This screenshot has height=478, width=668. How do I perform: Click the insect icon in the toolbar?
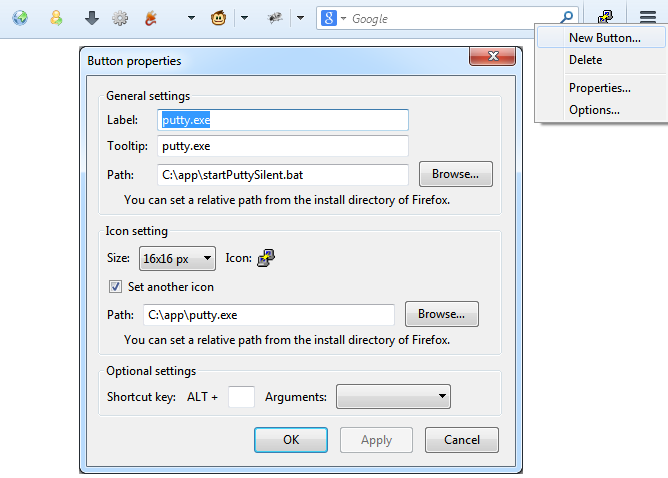[x=275, y=18]
